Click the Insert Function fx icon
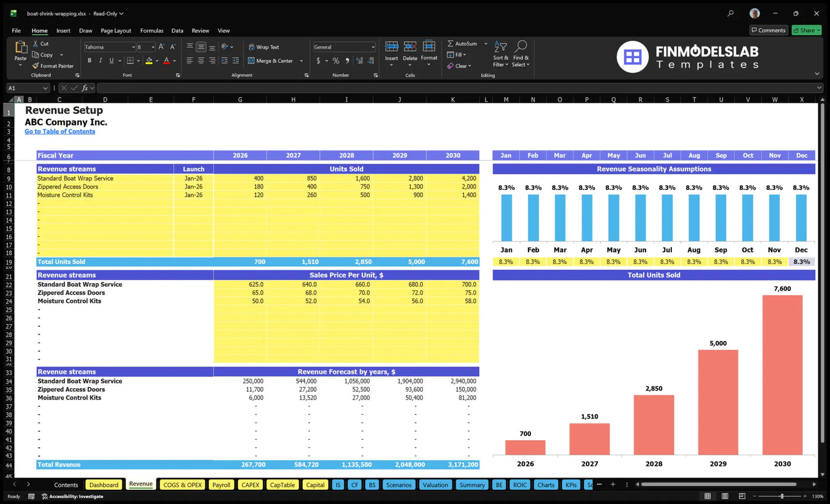Screen dimensions: 830x504 click(85, 88)
